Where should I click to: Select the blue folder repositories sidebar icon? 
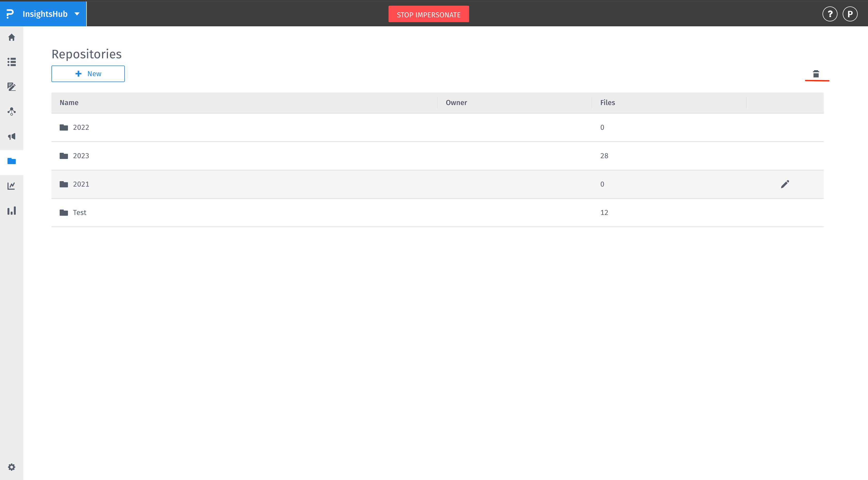click(11, 161)
